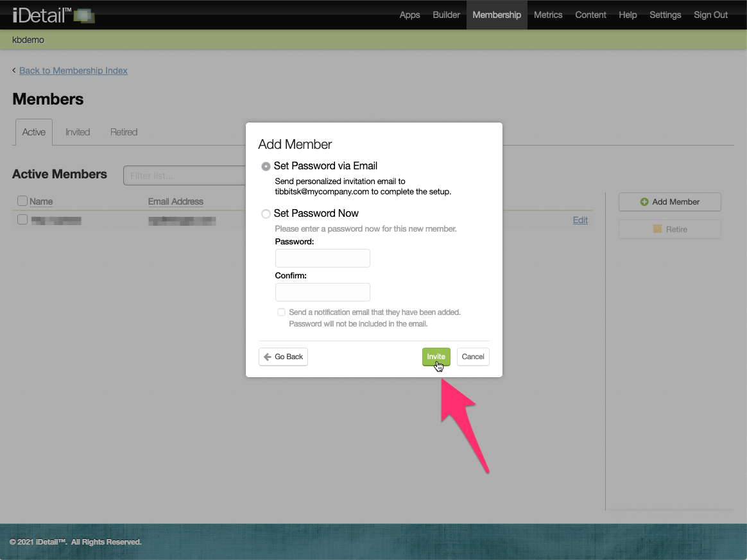Click the kbdemo account label
The height and width of the screenshot is (560, 747).
28,40
